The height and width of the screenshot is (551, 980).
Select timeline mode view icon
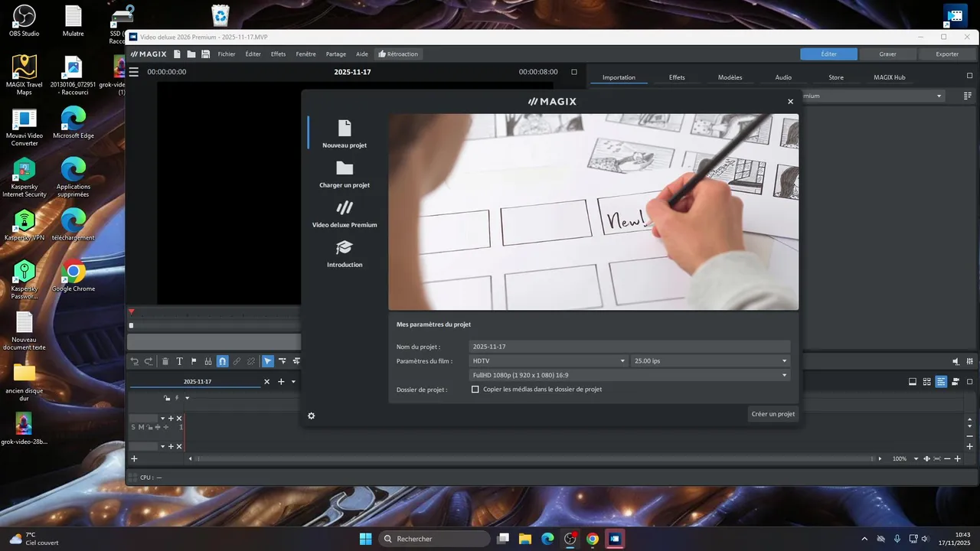coord(942,381)
